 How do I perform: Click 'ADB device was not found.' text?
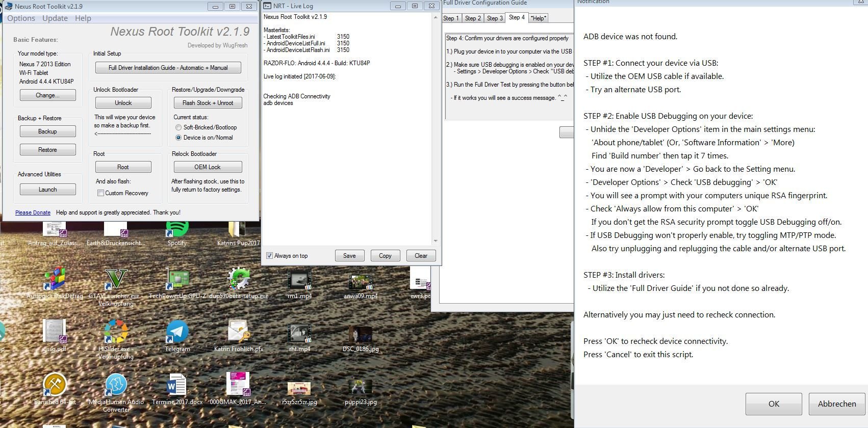[x=630, y=37]
